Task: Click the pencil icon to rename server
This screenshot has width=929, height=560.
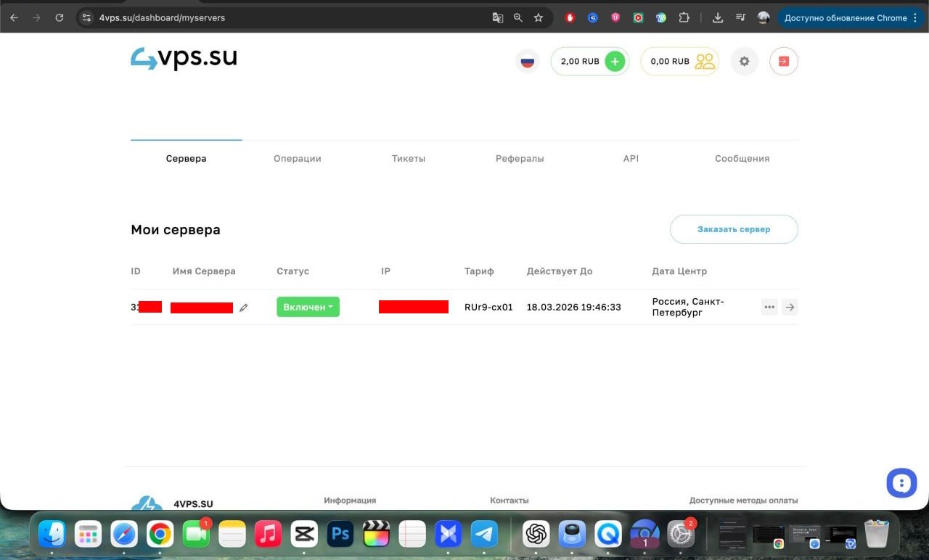Action: (x=244, y=308)
